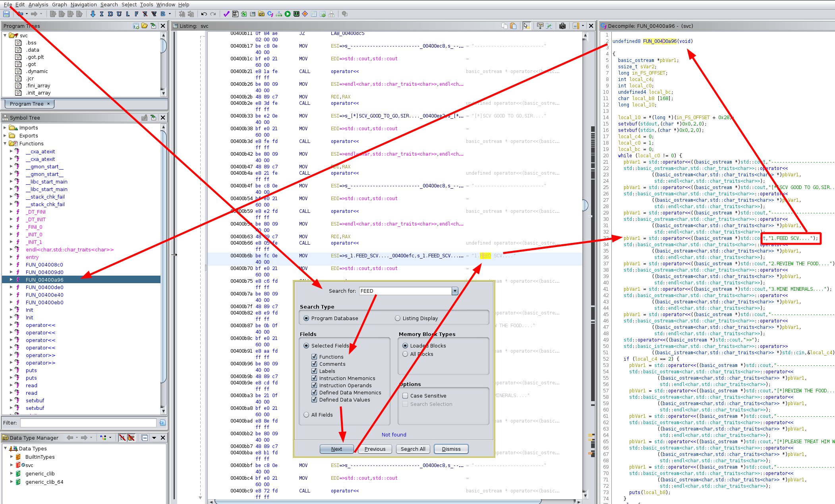Click the Symbol Tree vertical scrollbar

coord(163,268)
